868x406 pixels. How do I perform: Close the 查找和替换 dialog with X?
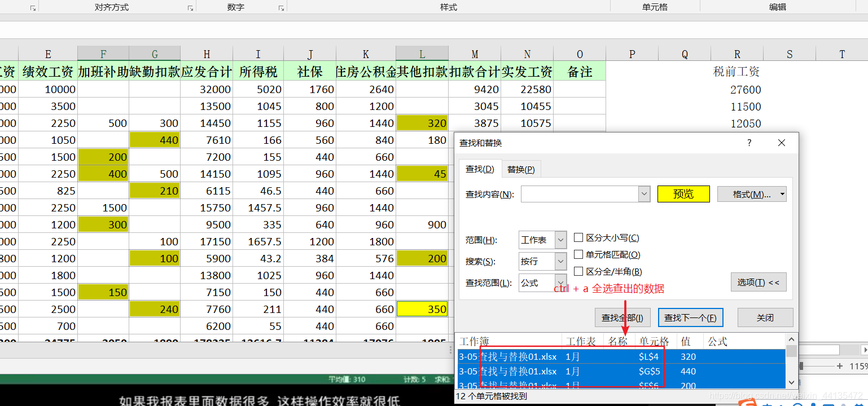tap(782, 143)
